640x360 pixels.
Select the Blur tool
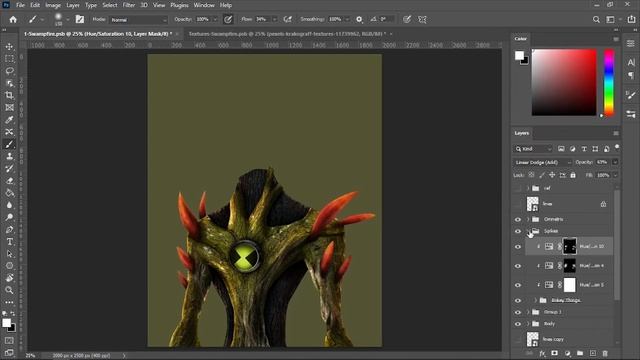click(x=9, y=205)
